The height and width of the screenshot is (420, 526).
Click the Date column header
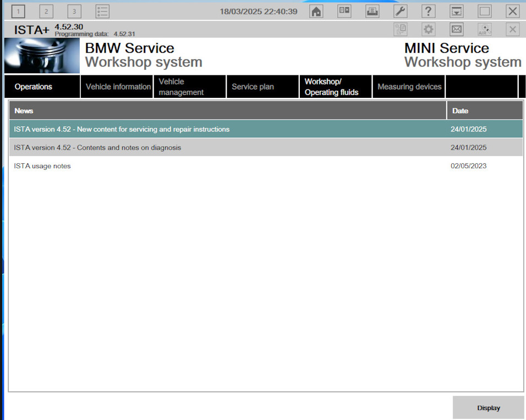click(x=485, y=110)
